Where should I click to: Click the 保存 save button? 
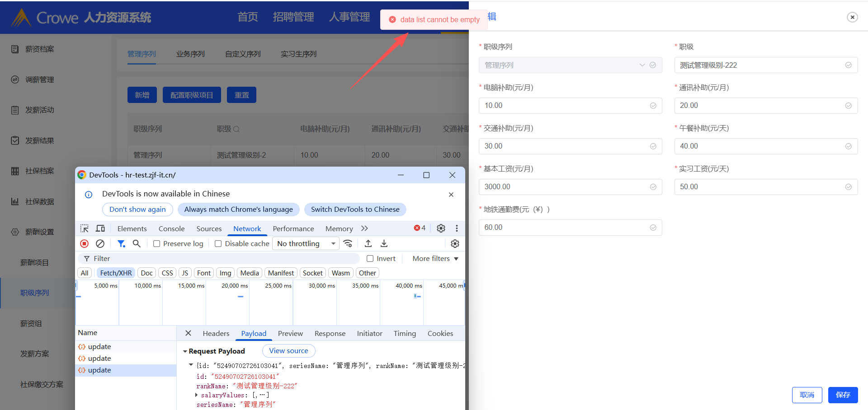coord(843,395)
